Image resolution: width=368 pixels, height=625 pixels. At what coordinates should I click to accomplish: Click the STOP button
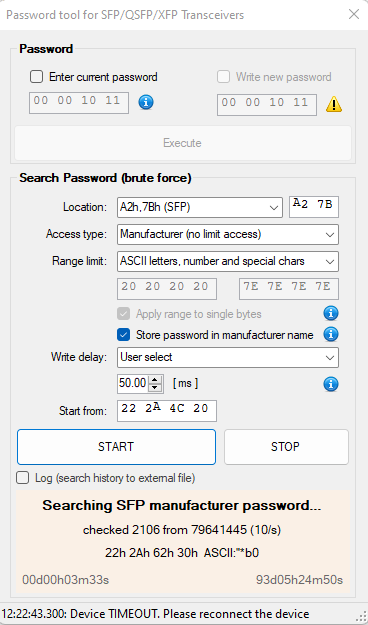coord(286,446)
